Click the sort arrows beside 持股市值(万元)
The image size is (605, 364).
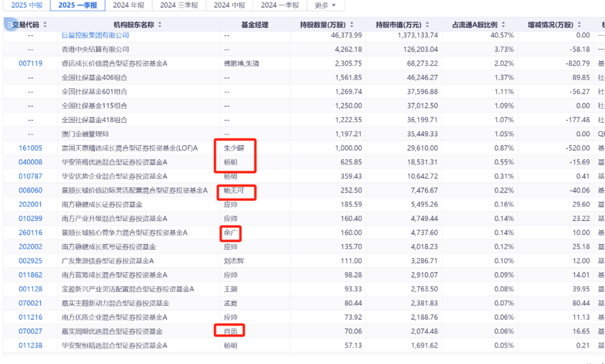click(427, 25)
